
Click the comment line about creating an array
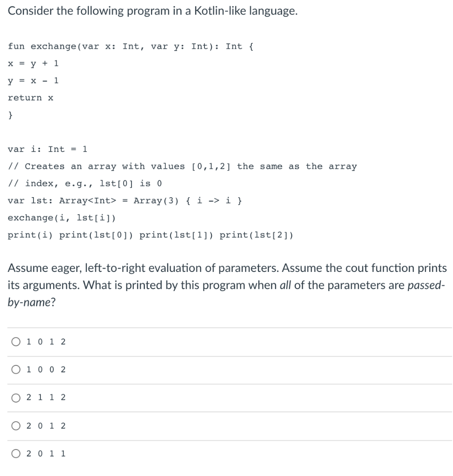coord(181,166)
